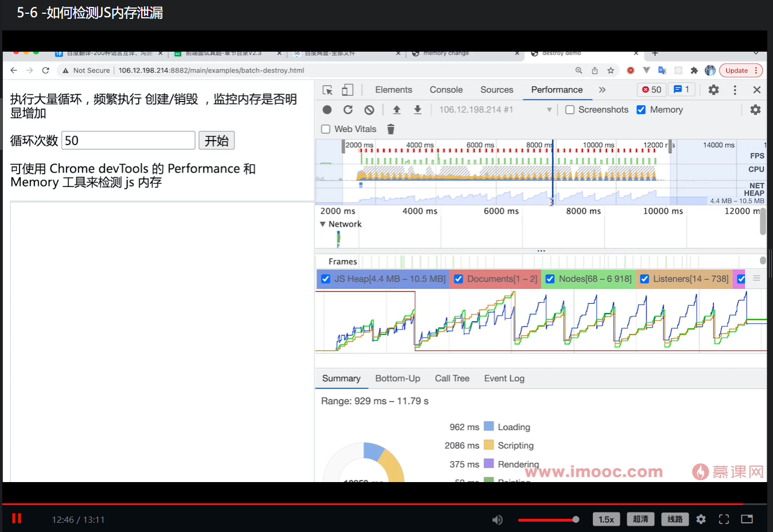This screenshot has height=532, width=773.
Task: Enable the Screenshots checkbox
Action: tap(570, 110)
